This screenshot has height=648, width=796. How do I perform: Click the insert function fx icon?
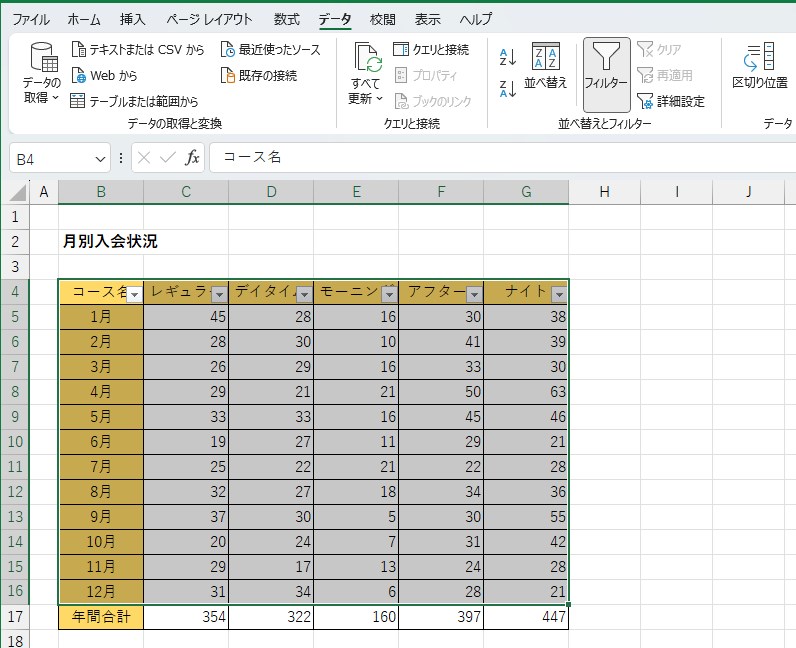193,158
